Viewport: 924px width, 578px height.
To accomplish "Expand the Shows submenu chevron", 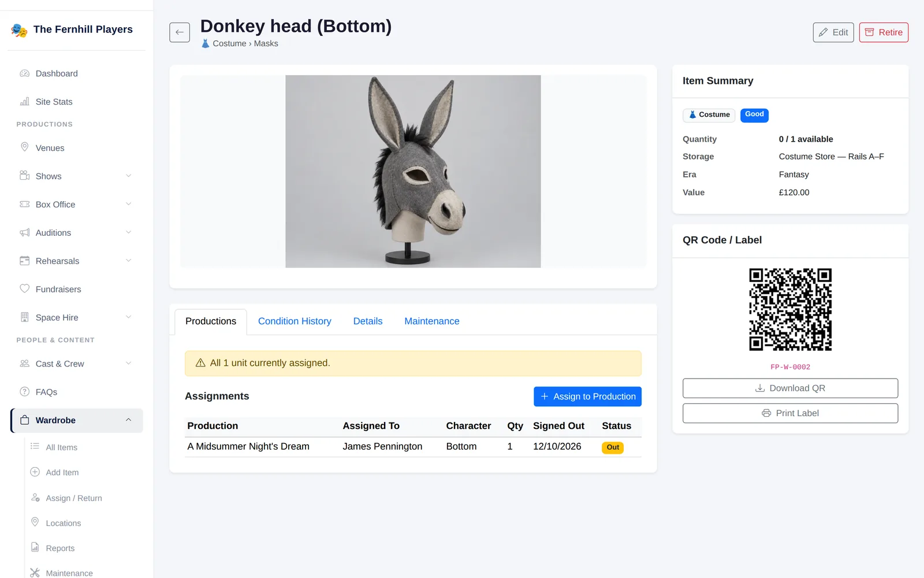I will click(x=129, y=176).
